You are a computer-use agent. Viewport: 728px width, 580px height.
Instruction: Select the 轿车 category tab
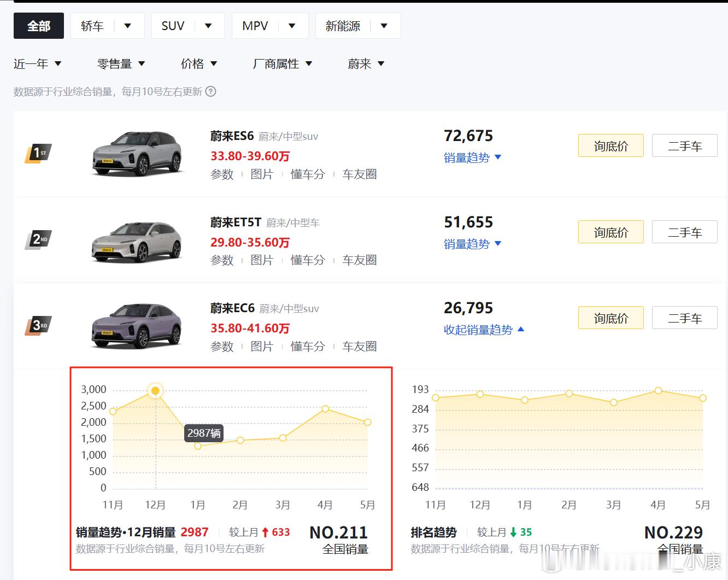pos(92,26)
